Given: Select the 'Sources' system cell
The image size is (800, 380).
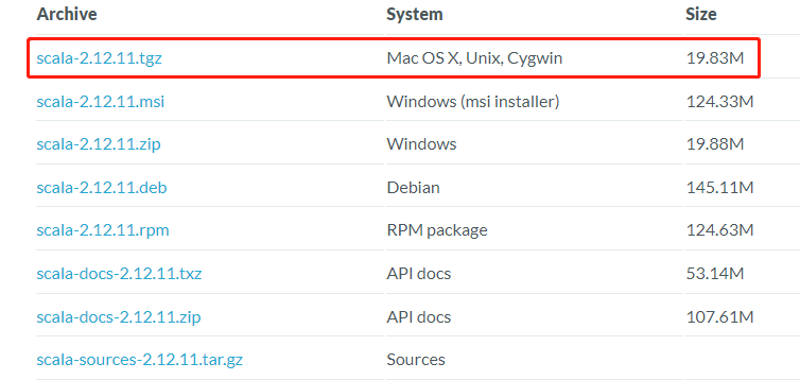Looking at the screenshot, I should (416, 360).
